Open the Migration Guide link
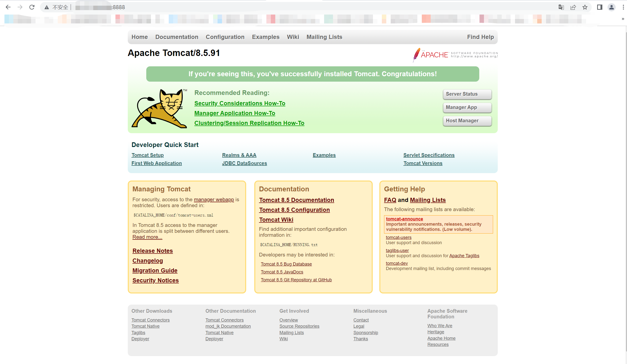Viewport: 627px width, 364px height. tap(155, 270)
